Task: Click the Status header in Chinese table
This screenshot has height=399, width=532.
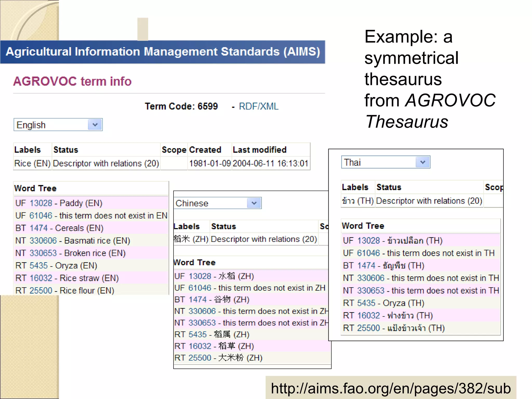Action: point(224,226)
